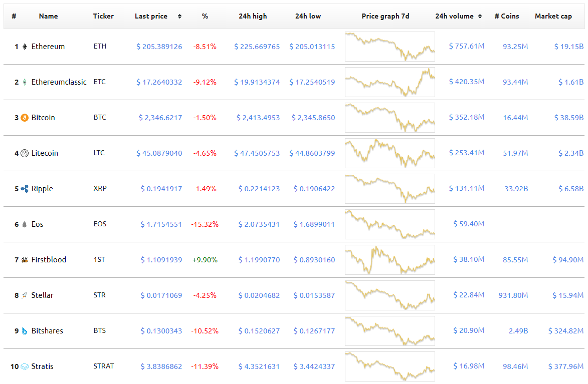588x384 pixels.
Task: Click the Ethereum coin logo icon
Action: (25, 47)
